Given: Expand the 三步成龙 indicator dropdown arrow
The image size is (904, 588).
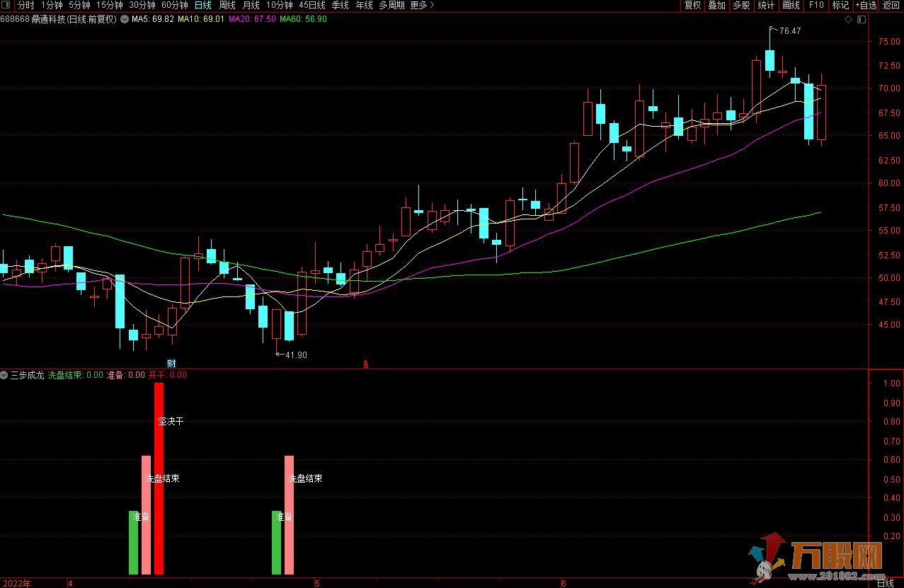Looking at the screenshot, I should coord(4,375).
